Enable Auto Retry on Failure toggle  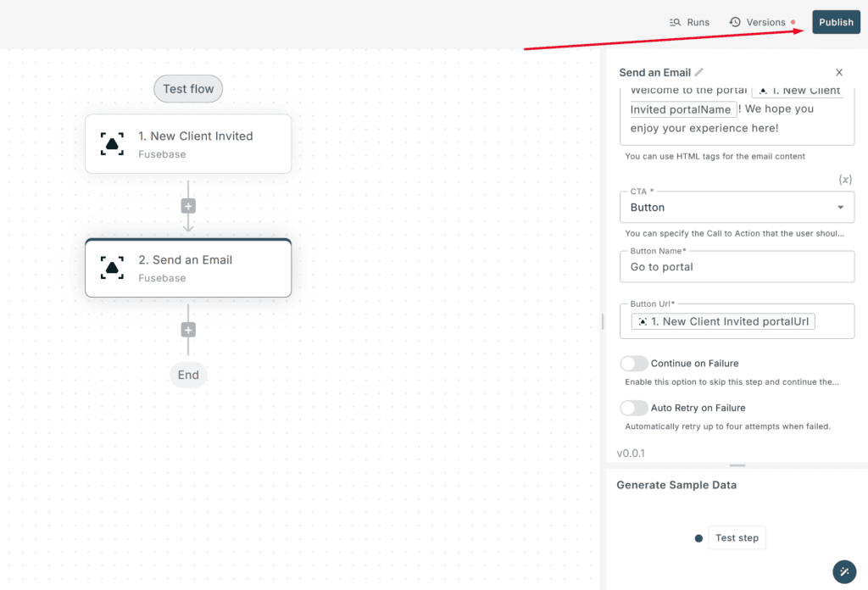pos(634,408)
